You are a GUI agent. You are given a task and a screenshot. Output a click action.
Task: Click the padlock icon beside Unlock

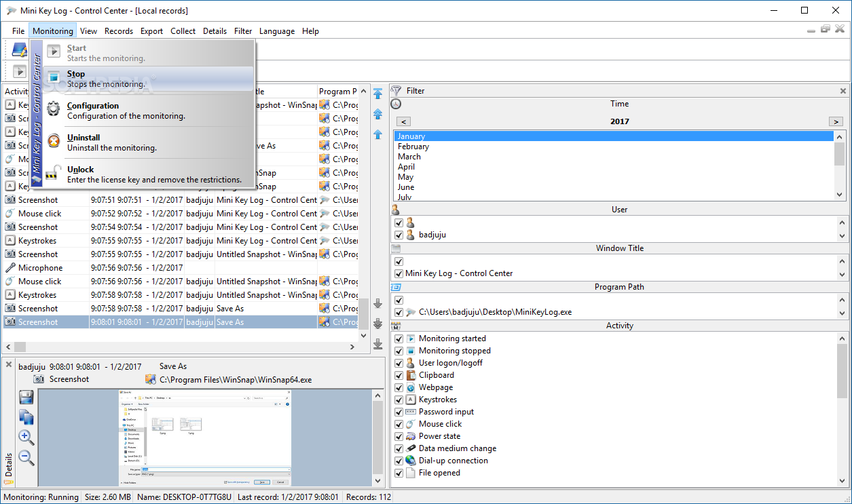tap(54, 174)
